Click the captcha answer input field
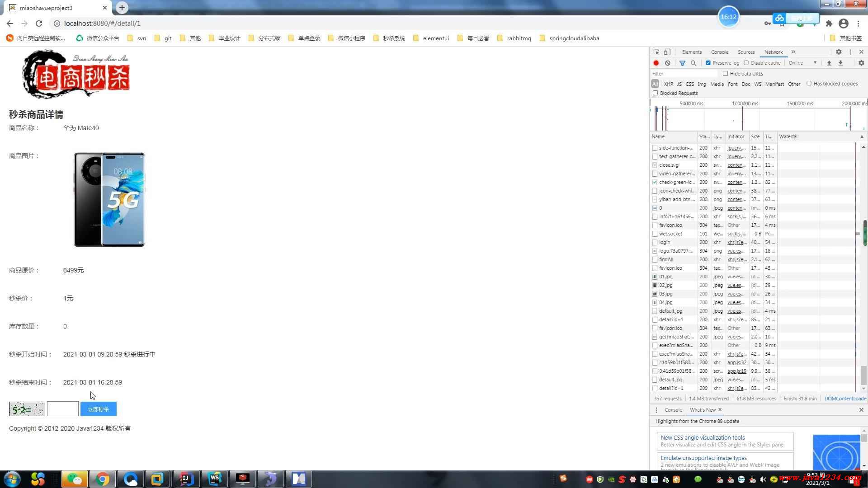 click(x=63, y=409)
